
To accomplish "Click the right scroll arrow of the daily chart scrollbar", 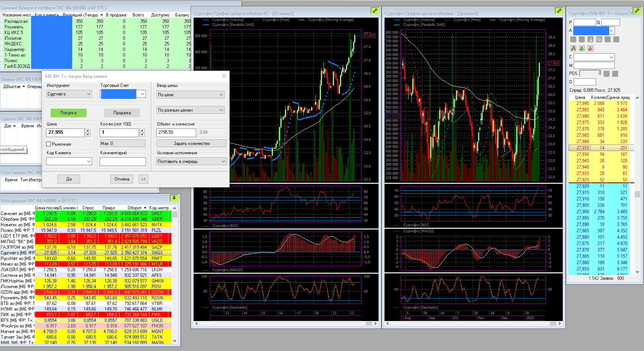I will (x=560, y=323).
